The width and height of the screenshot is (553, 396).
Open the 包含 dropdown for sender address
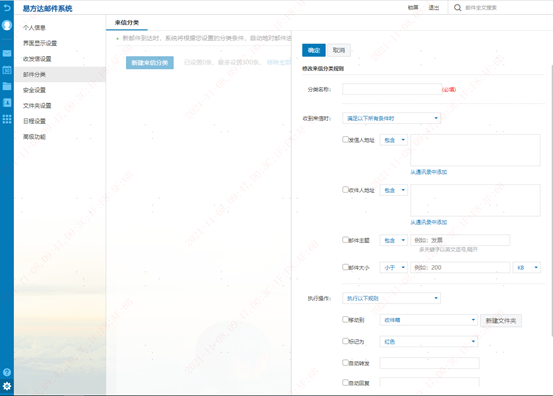point(394,140)
